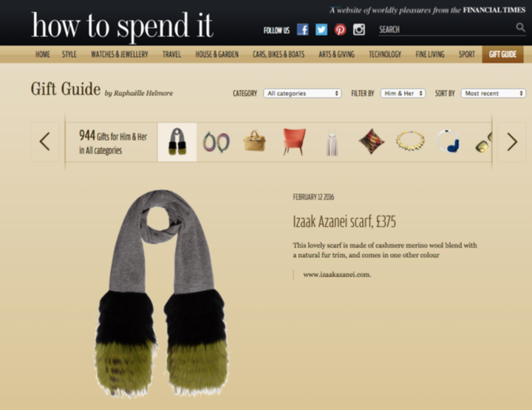Image resolution: width=532 pixels, height=410 pixels.
Task: Open the Twitter follow icon
Action: pyautogui.click(x=321, y=30)
